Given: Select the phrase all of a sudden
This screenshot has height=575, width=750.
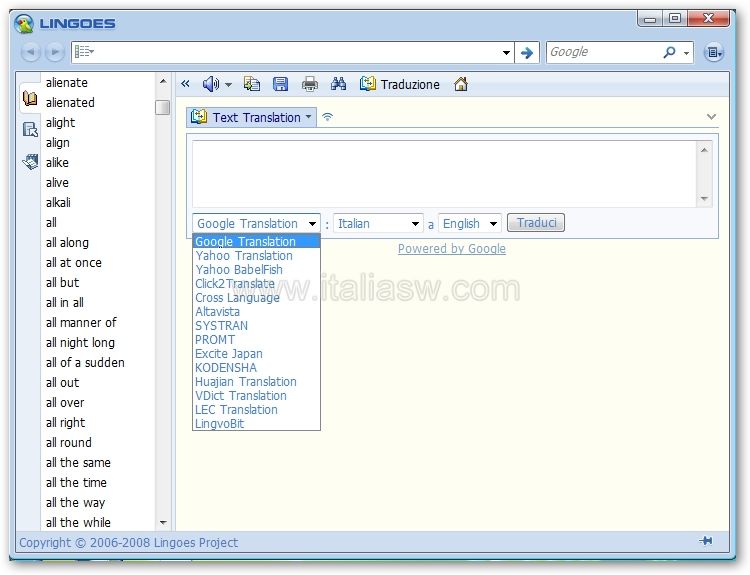Looking at the screenshot, I should 85,363.
